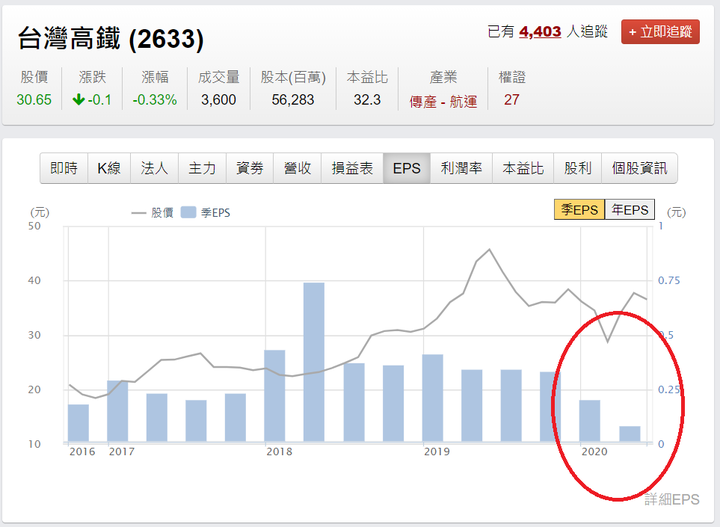
Task: Select the EPS tab
Action: coord(406,168)
